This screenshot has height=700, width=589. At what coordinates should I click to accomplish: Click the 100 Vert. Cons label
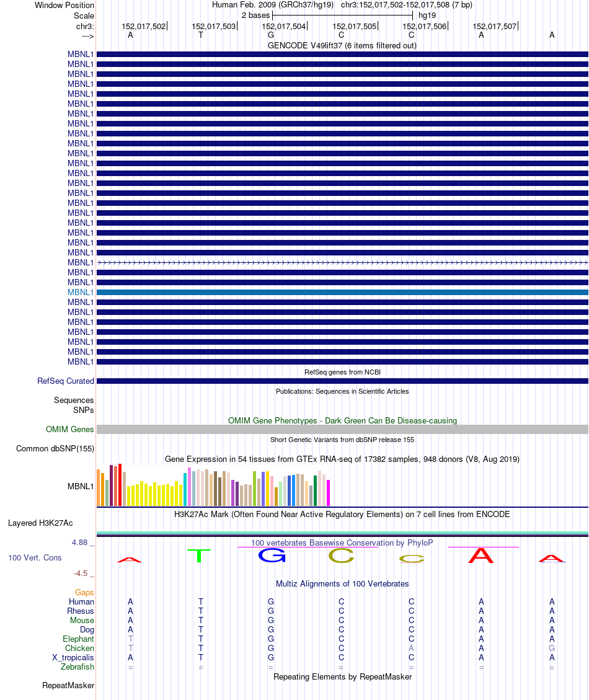point(35,557)
